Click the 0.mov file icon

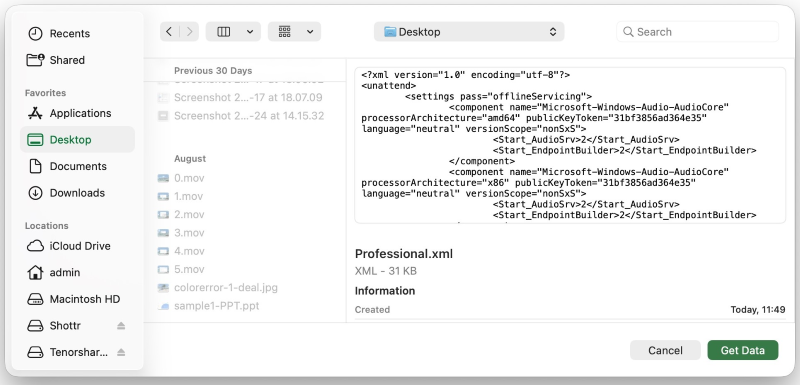pyautogui.click(x=163, y=178)
